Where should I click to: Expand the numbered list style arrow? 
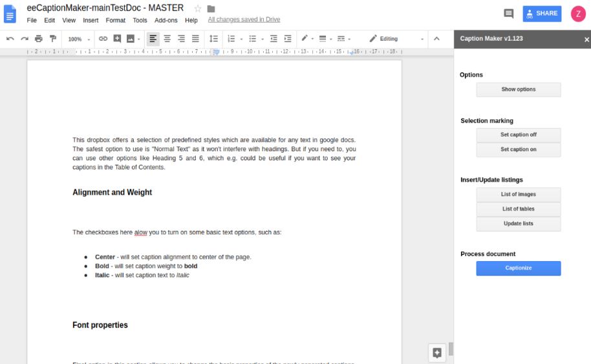[x=241, y=39]
